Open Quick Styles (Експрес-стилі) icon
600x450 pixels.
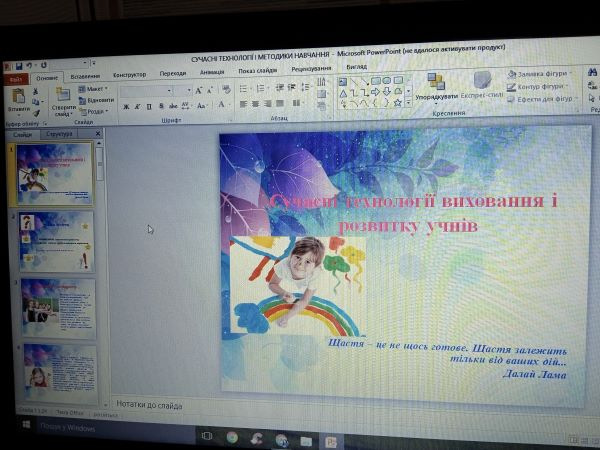482,80
